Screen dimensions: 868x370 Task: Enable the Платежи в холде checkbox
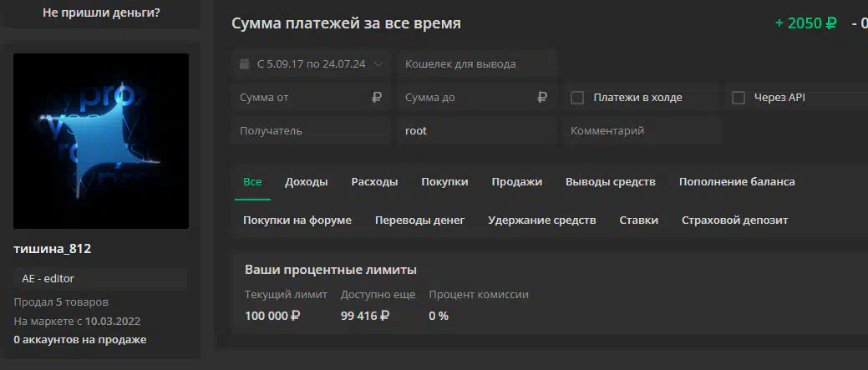coord(577,98)
